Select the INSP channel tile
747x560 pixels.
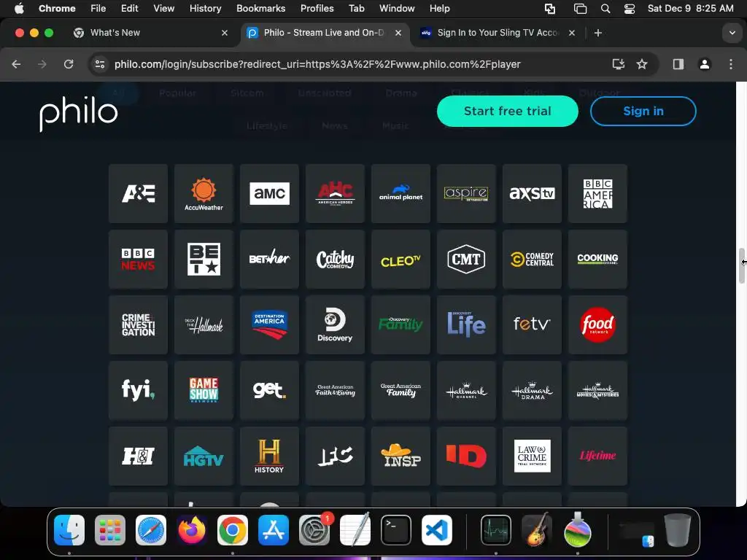400,456
